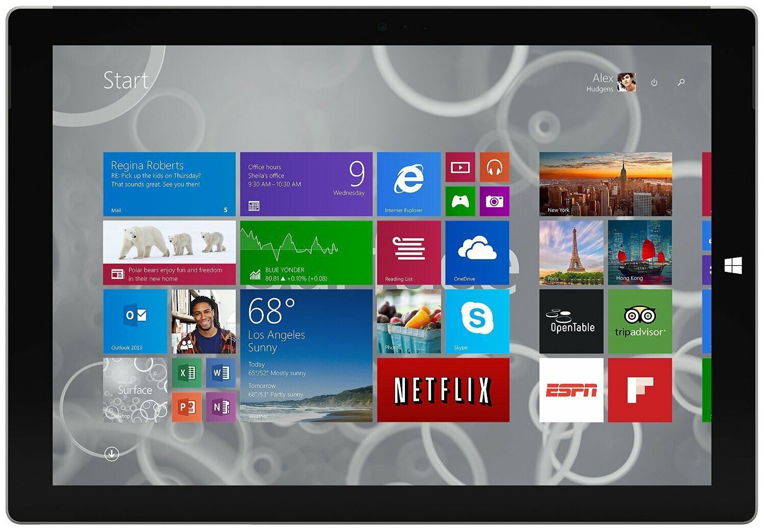The width and height of the screenshot is (764, 532).
Task: Open the OneDrive cloud tile
Action: [477, 253]
